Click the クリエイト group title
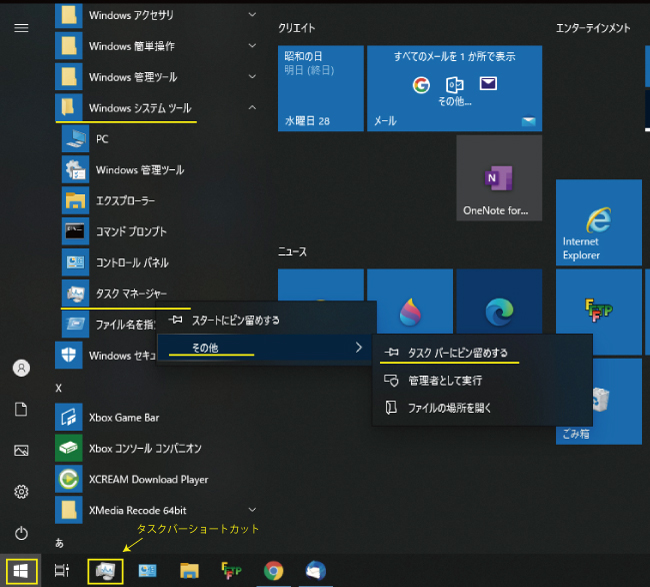650x587 pixels. 297,28
